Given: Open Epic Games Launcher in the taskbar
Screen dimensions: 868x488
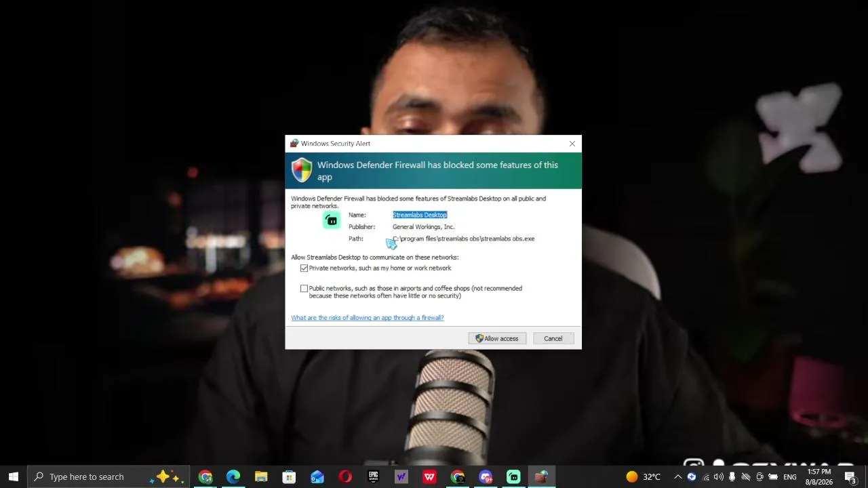Looking at the screenshot, I should pyautogui.click(x=373, y=476).
